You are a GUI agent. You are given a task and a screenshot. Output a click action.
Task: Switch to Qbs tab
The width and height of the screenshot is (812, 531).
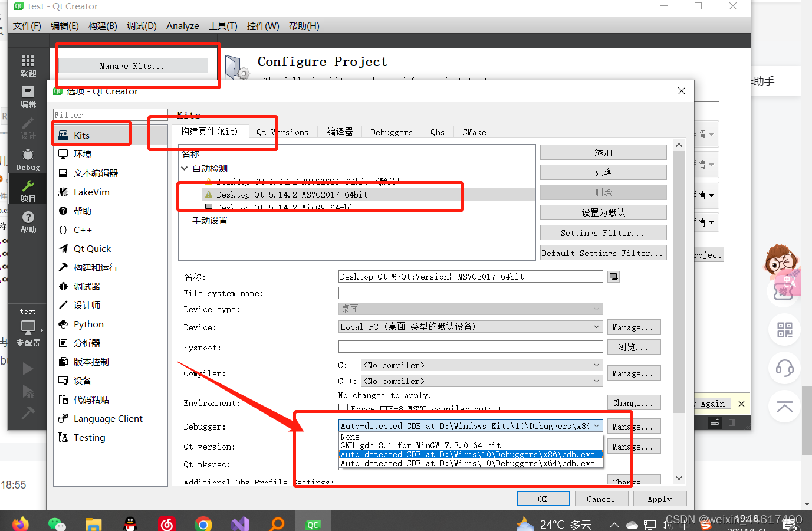point(438,132)
